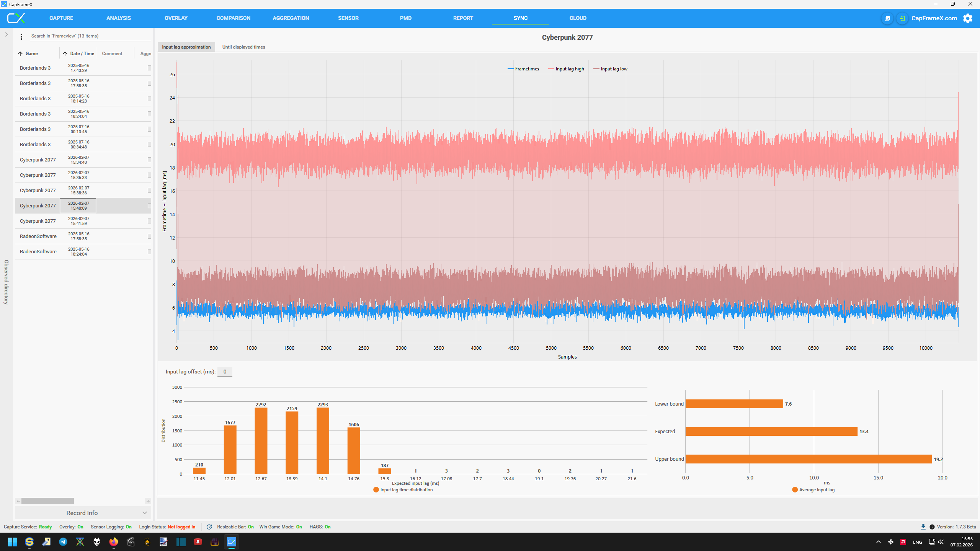The width and height of the screenshot is (980, 551).
Task: Click the version info icon
Action: click(x=932, y=527)
